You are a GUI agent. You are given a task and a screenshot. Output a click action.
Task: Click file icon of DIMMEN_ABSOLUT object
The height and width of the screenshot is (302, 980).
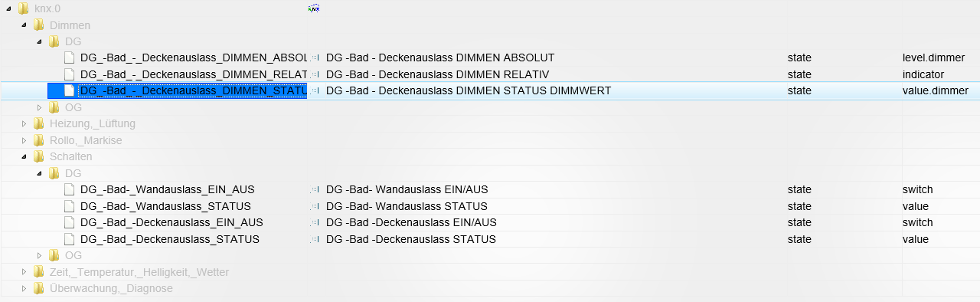pyautogui.click(x=70, y=57)
